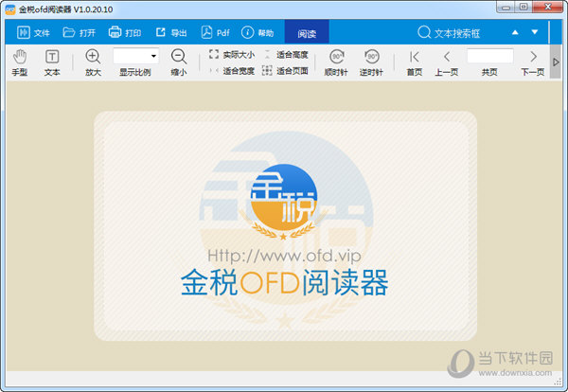Close the 金税ofd阅读器 window
Image resolution: width=568 pixels, height=392 pixels.
coord(548,7)
